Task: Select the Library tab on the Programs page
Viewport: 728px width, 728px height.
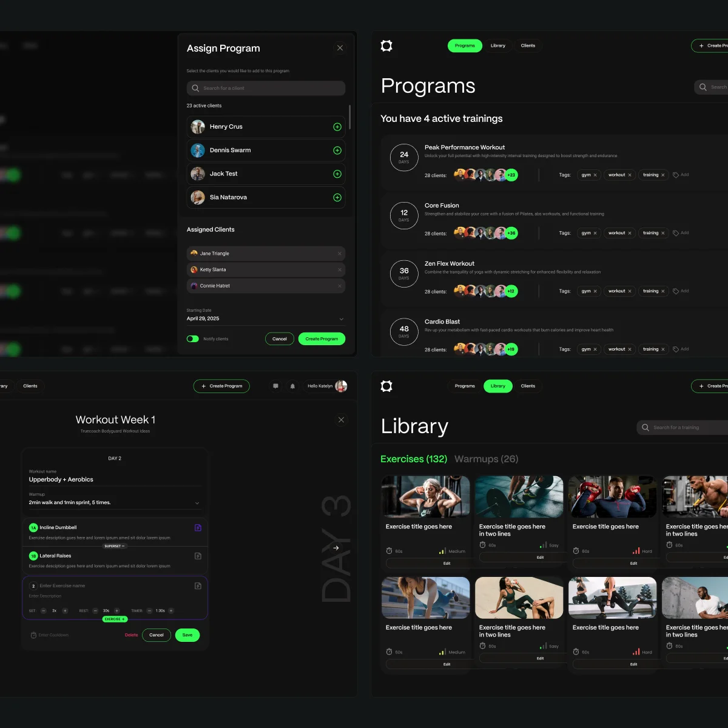Action: point(498,45)
